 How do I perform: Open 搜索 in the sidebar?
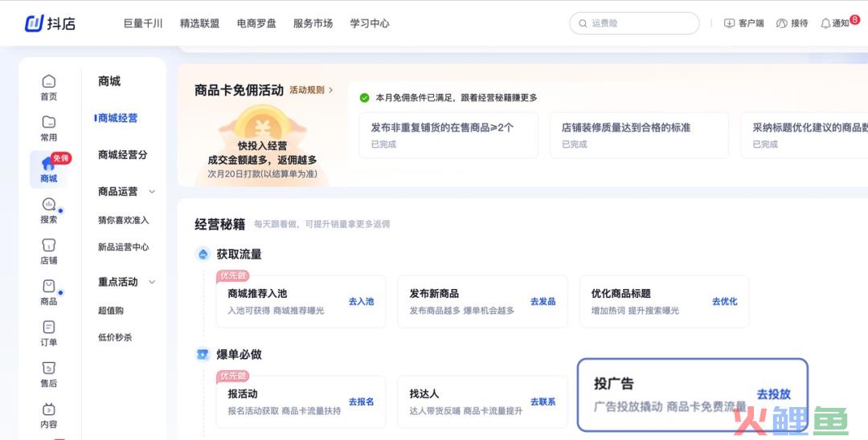(49, 210)
